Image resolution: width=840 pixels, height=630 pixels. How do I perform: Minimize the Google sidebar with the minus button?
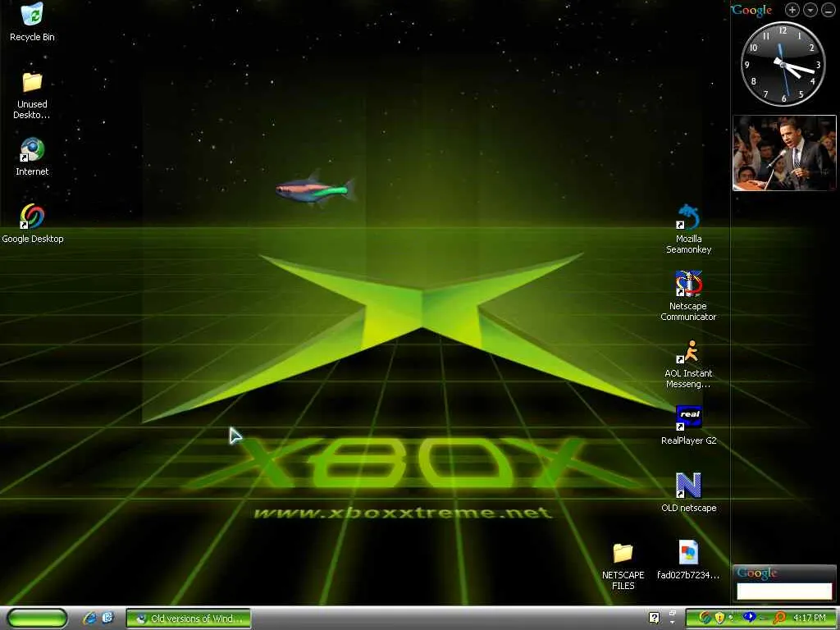(829, 10)
